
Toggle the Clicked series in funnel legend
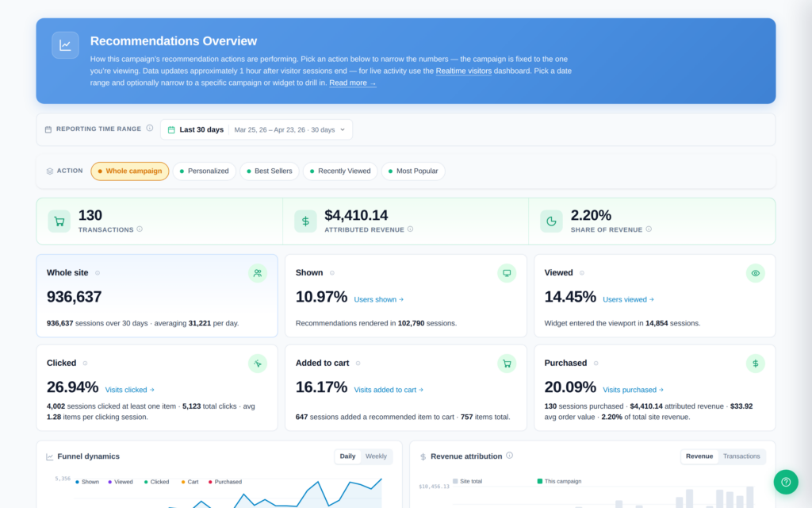[156, 482]
